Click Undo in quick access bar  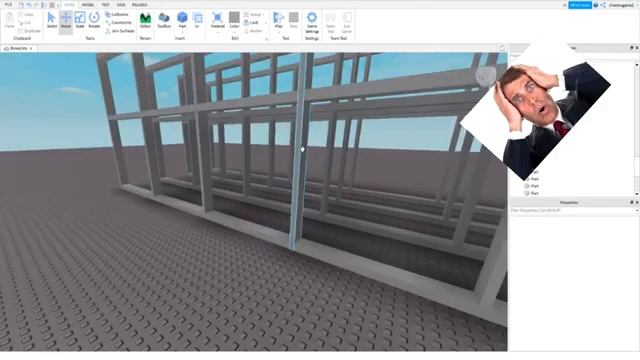(29, 5)
